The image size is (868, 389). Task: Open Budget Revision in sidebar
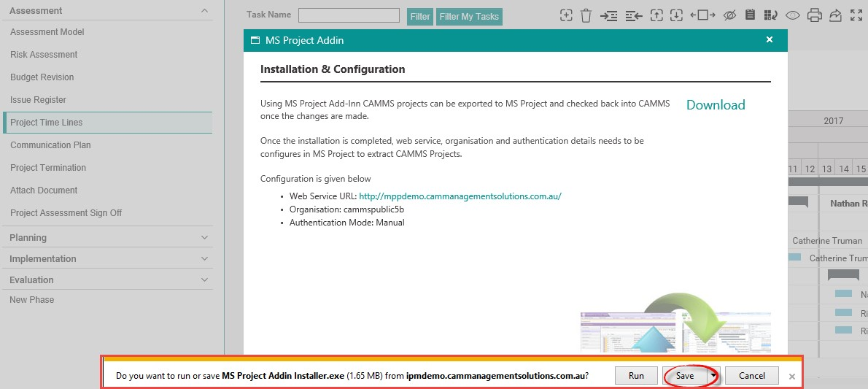point(42,77)
